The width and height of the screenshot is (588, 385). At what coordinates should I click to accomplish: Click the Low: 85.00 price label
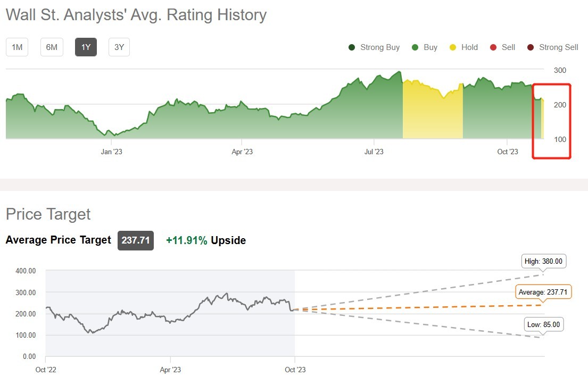click(x=543, y=324)
